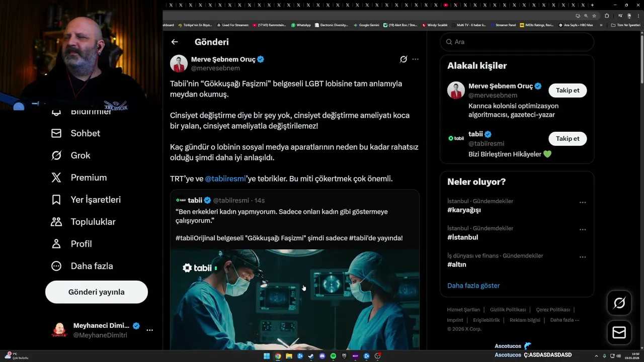Open Steam from the taskbar
Image resolution: width=644 pixels, height=362 pixels.
tap(311, 356)
